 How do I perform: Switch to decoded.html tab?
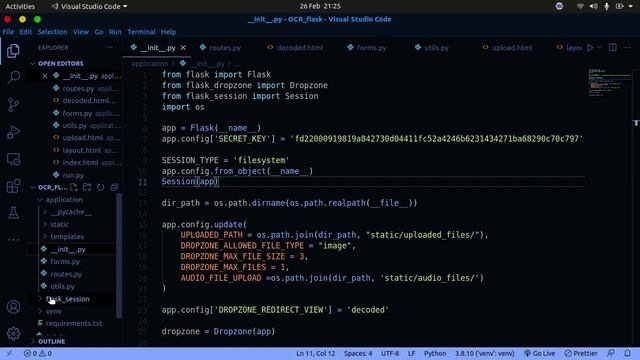pos(300,48)
